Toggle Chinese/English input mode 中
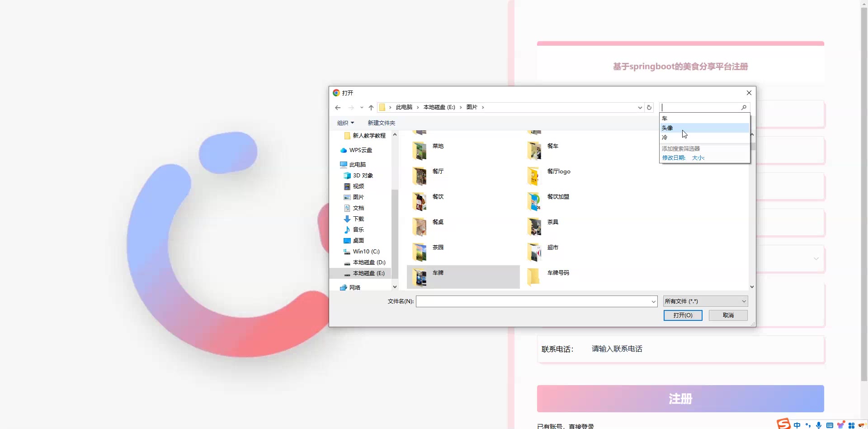 (x=797, y=425)
